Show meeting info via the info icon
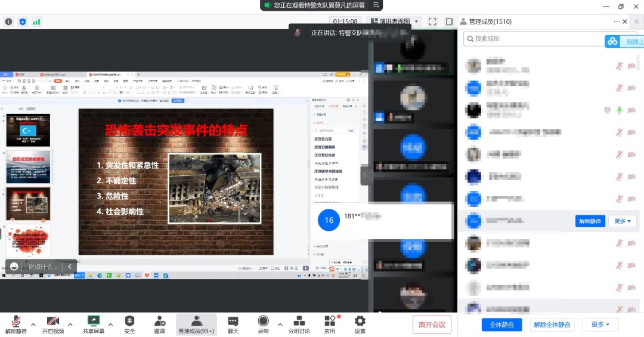The width and height of the screenshot is (644, 337). (8, 21)
